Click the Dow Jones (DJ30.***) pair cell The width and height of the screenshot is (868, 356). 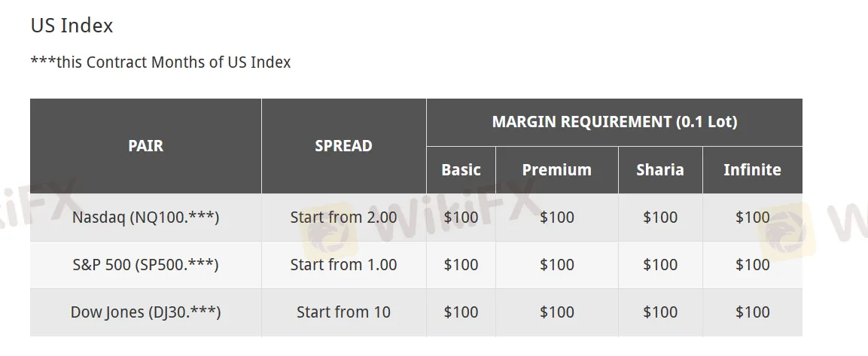(x=145, y=312)
